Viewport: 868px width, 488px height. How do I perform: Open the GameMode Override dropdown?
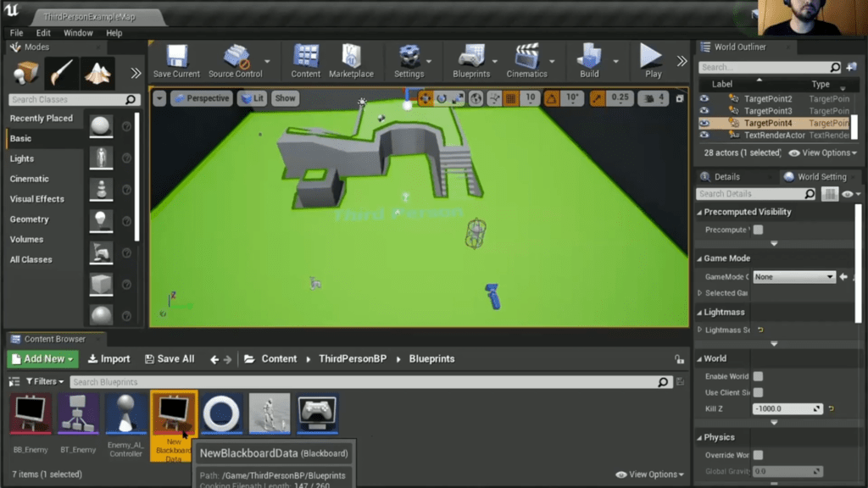point(793,277)
